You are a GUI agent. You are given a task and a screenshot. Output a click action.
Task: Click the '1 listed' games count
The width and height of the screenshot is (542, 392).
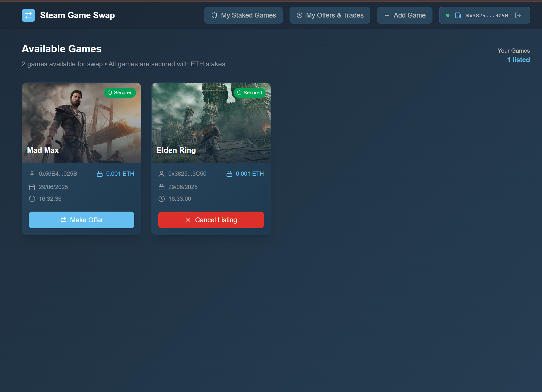[x=518, y=60]
